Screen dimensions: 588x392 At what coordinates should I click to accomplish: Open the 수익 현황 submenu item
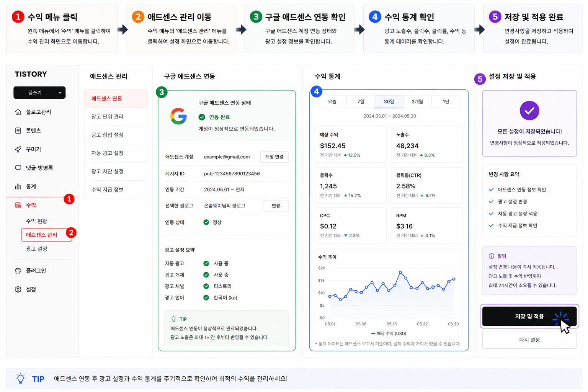tap(37, 221)
